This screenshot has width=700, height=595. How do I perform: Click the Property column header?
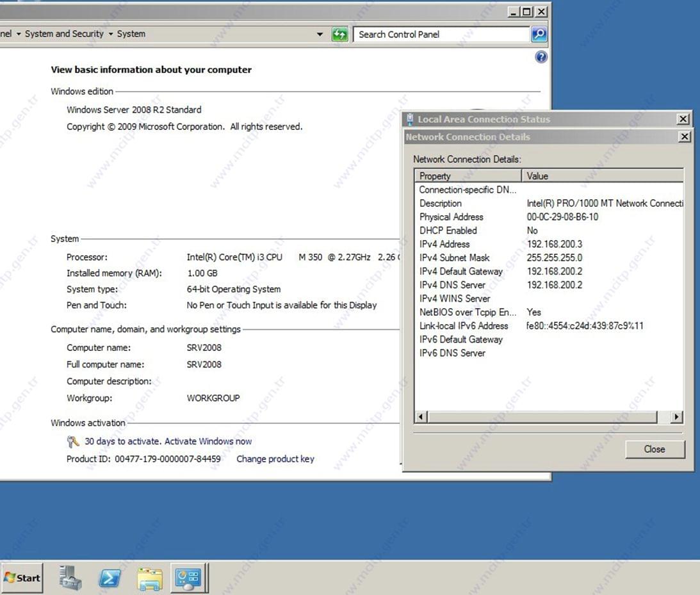point(468,176)
